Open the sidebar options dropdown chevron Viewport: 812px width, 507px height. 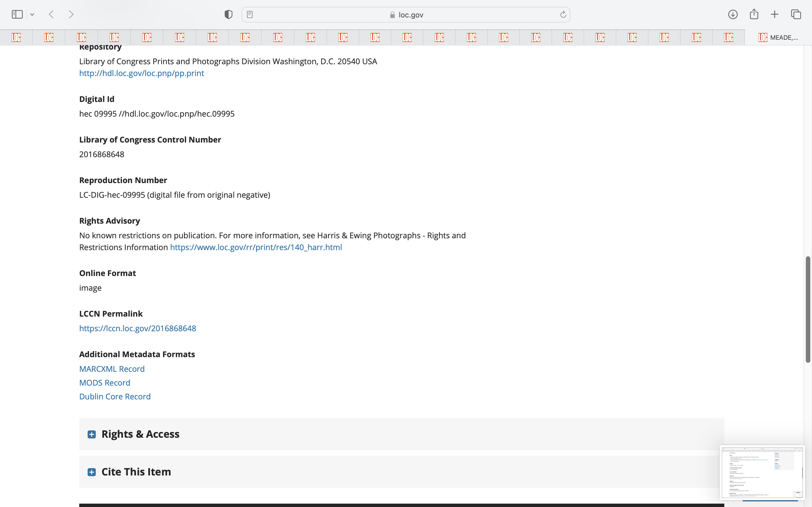point(32,14)
